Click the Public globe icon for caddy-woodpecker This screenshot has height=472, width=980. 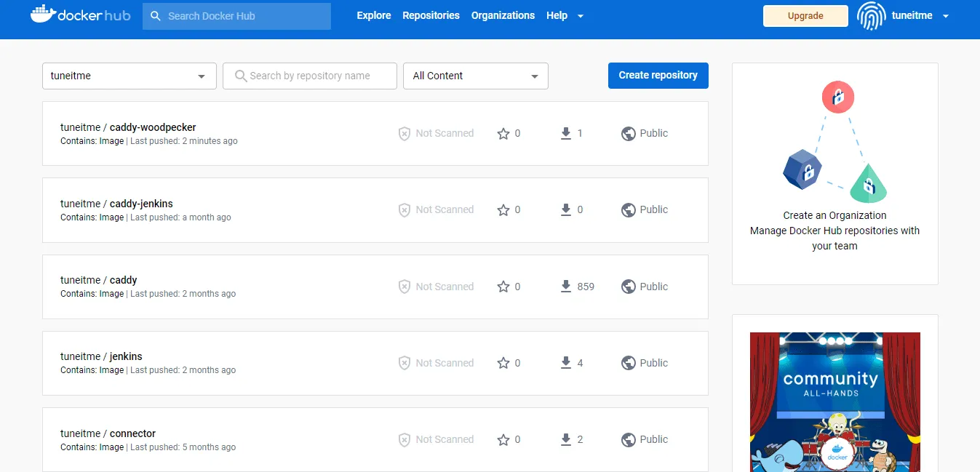[629, 134]
